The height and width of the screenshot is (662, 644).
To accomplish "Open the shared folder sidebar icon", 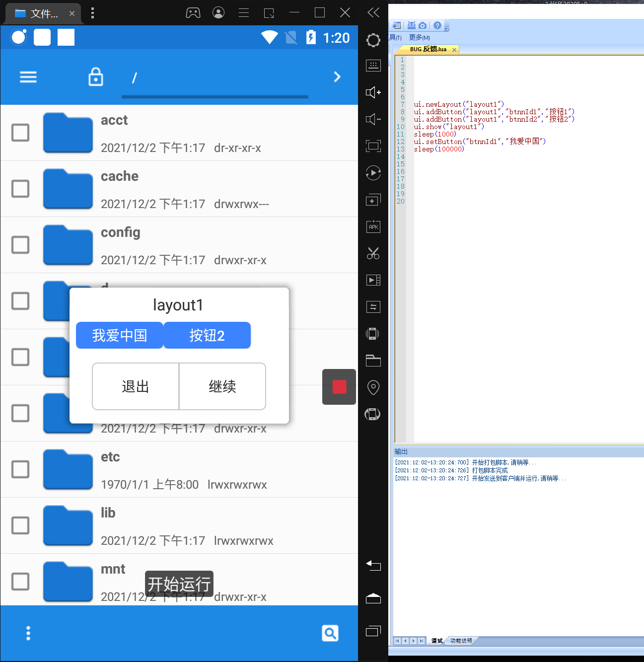I will click(373, 361).
